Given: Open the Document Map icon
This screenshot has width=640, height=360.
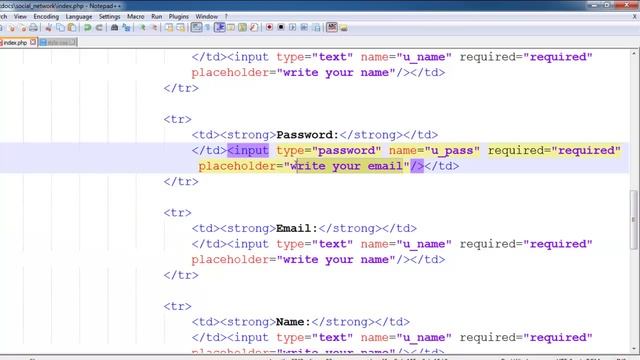Looking at the screenshot, I should click(242, 28).
